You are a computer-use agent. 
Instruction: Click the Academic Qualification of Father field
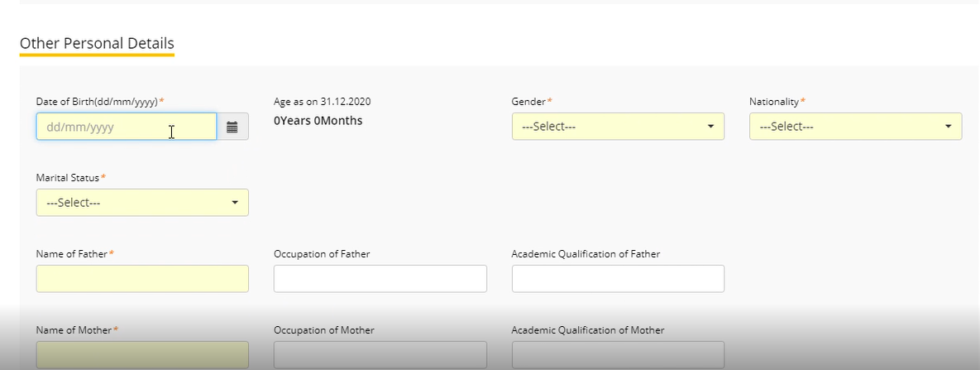pyautogui.click(x=618, y=279)
